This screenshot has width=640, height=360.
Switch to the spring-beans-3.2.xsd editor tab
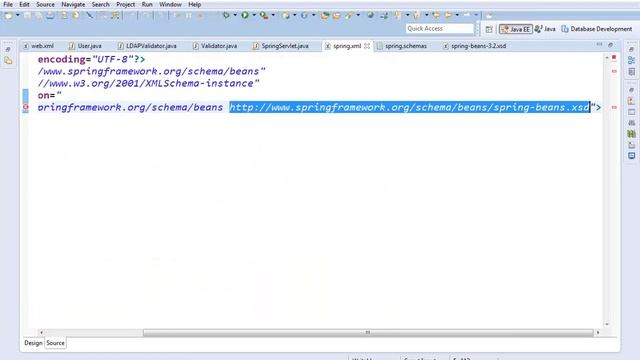tap(475, 46)
